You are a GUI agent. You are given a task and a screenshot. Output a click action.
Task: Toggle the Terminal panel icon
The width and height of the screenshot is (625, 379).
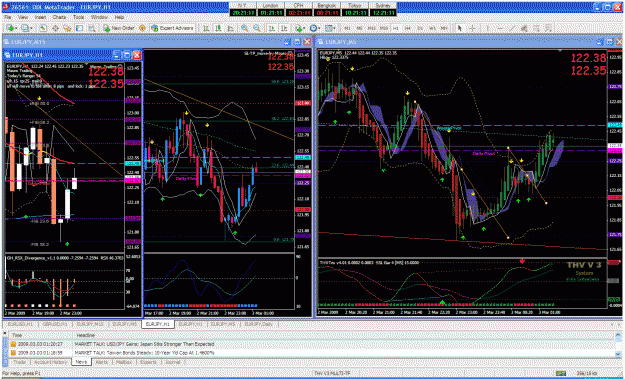click(79, 28)
